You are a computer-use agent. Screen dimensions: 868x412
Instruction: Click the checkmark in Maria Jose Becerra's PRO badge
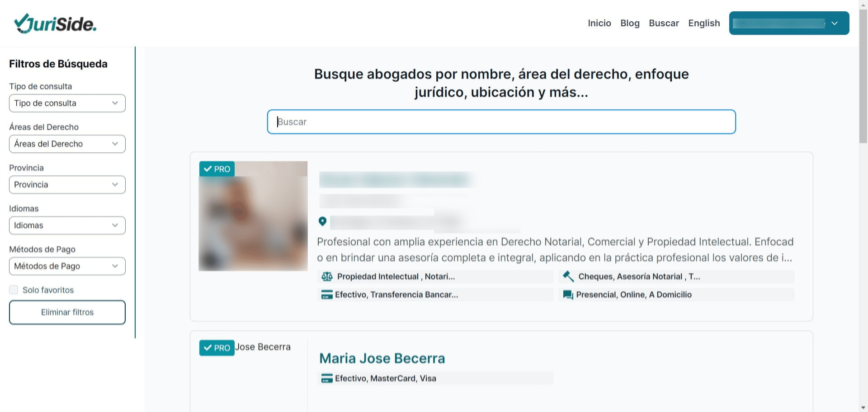(x=208, y=348)
